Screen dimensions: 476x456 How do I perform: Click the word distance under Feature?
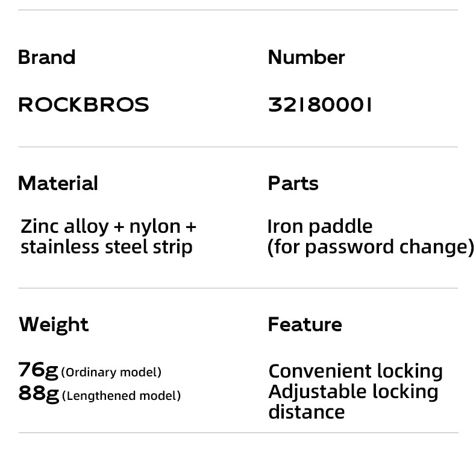pos(306,412)
